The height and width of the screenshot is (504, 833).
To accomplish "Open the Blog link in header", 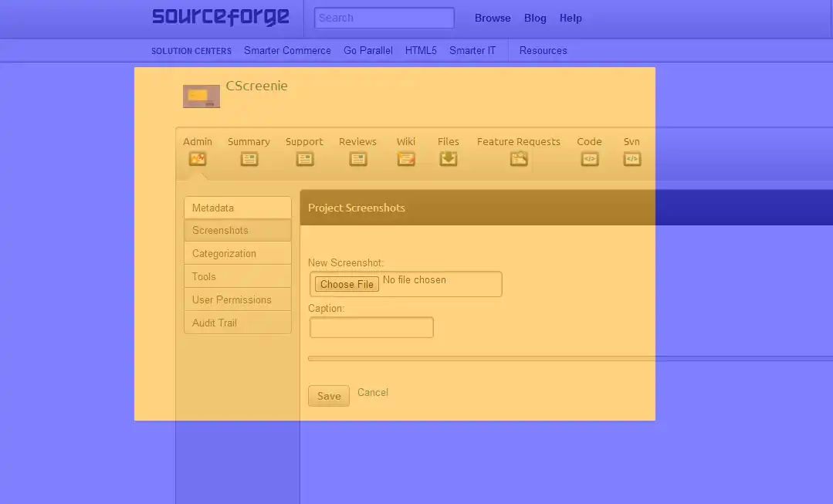I will click(x=535, y=18).
